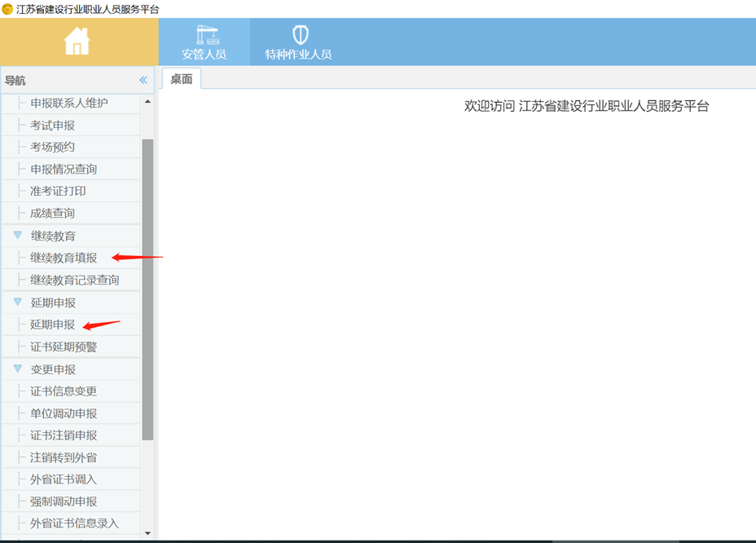Go to 准考证打印
The height and width of the screenshot is (543, 756).
point(58,191)
